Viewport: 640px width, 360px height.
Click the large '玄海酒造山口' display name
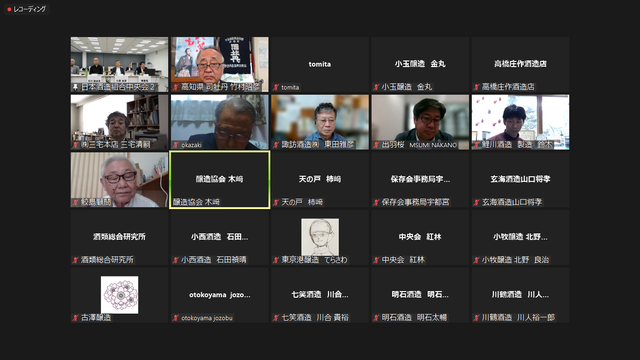pos(520,179)
